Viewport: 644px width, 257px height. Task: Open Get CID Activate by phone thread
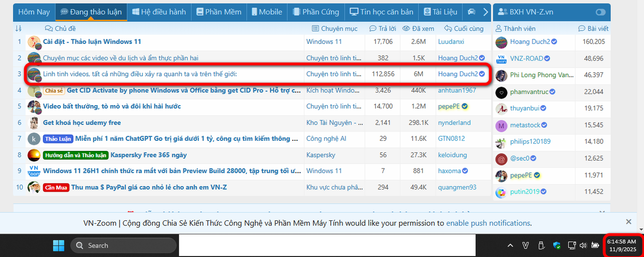pos(184,90)
